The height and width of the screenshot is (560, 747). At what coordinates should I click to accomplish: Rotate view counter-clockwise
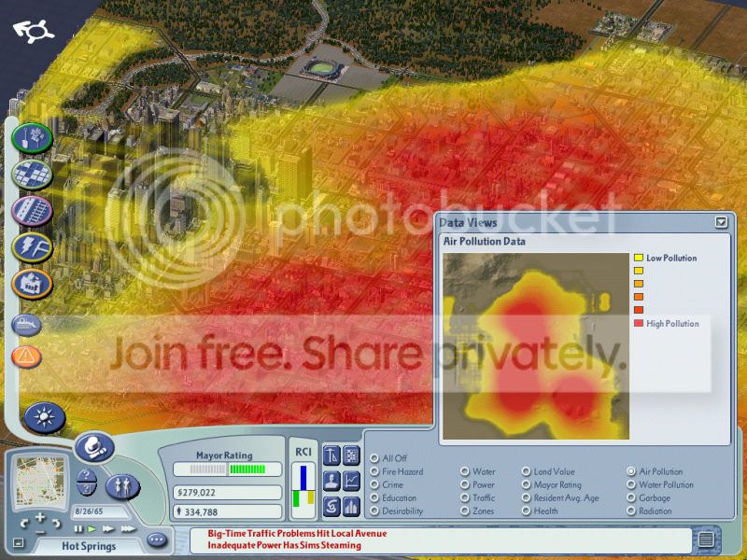25,524
